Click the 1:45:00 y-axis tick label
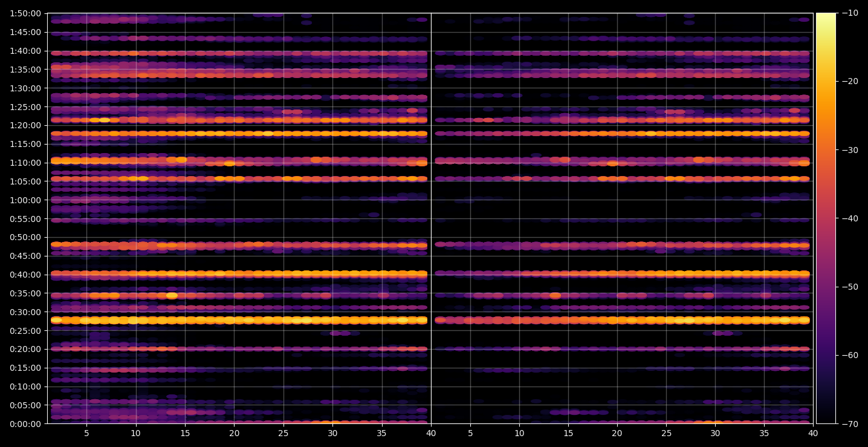 (25, 32)
